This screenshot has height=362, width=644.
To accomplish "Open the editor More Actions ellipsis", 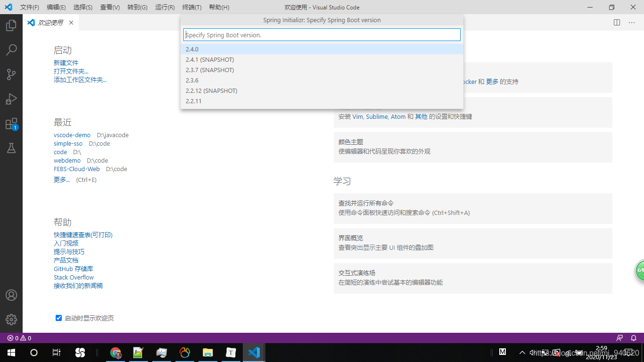I will click(632, 23).
